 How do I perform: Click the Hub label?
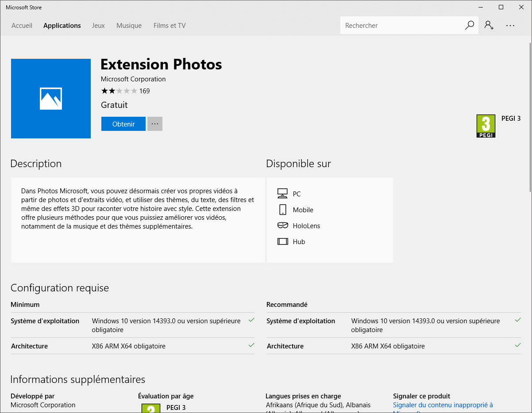click(x=299, y=242)
